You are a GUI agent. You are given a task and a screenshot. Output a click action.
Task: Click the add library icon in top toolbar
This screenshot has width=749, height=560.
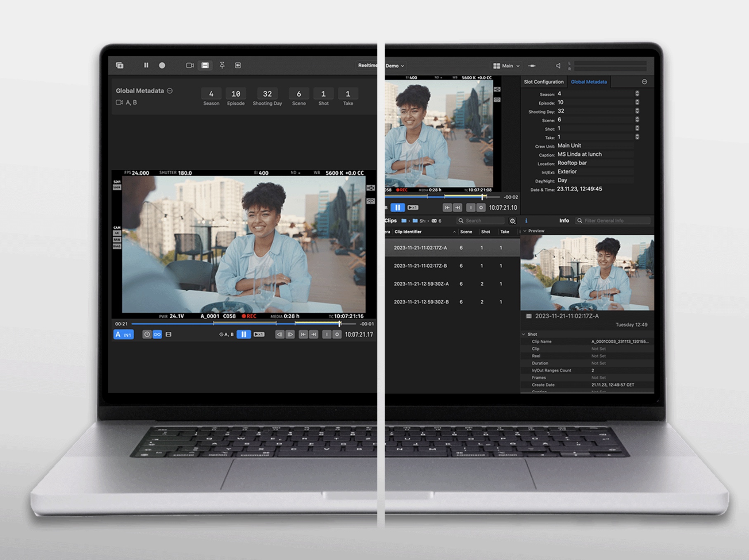(x=120, y=65)
